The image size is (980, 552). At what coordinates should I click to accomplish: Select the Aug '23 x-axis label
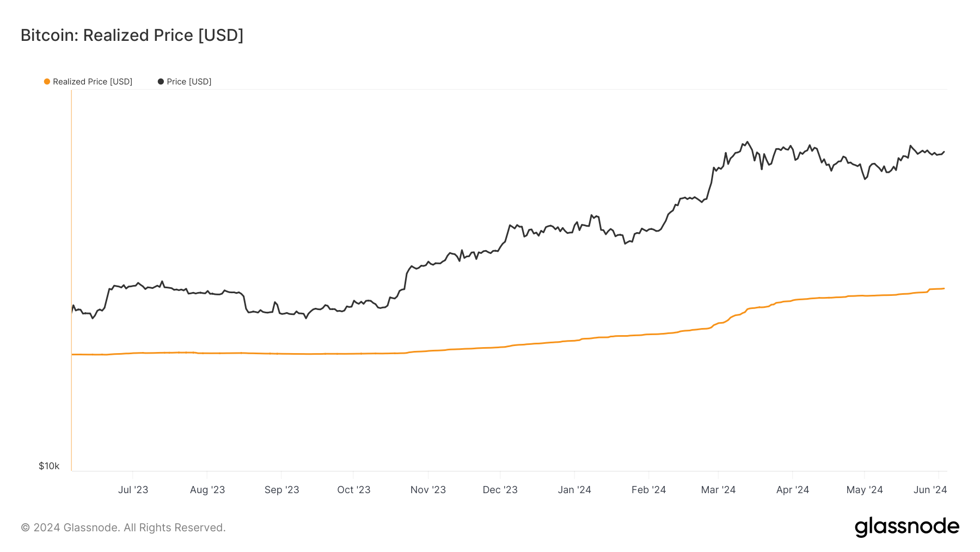(x=207, y=490)
